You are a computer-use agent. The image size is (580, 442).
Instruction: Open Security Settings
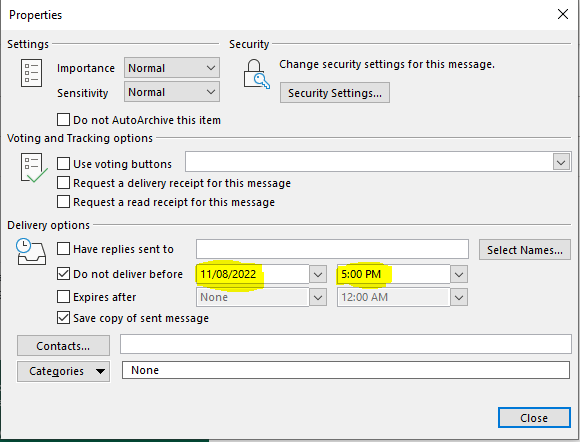(335, 93)
